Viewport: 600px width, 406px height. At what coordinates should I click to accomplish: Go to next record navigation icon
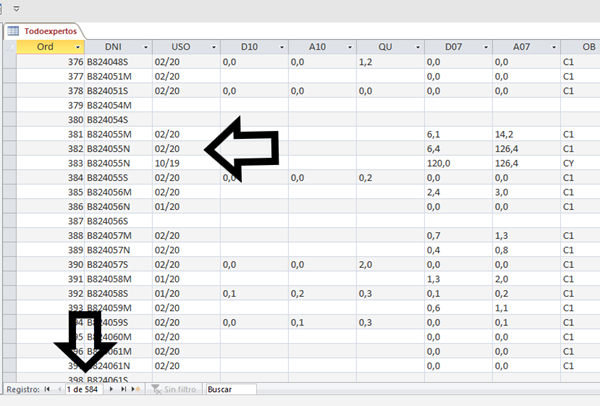[x=111, y=389]
